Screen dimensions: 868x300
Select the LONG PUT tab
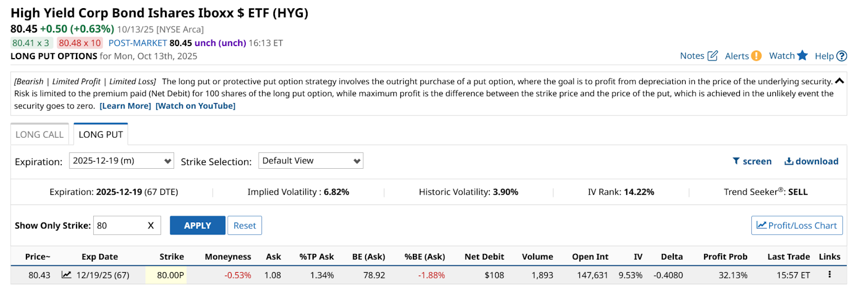coord(101,135)
